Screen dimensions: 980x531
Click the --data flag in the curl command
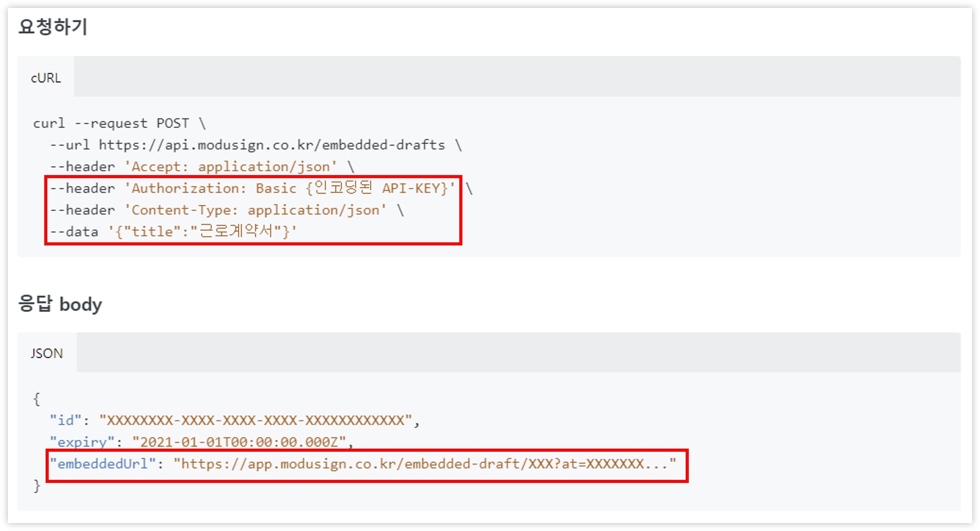(74, 231)
